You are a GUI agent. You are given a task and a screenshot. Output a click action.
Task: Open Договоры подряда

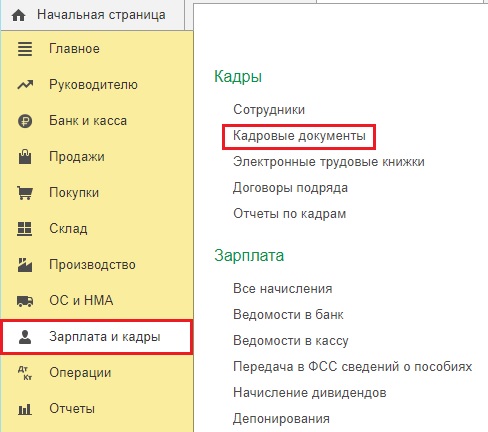coord(290,188)
